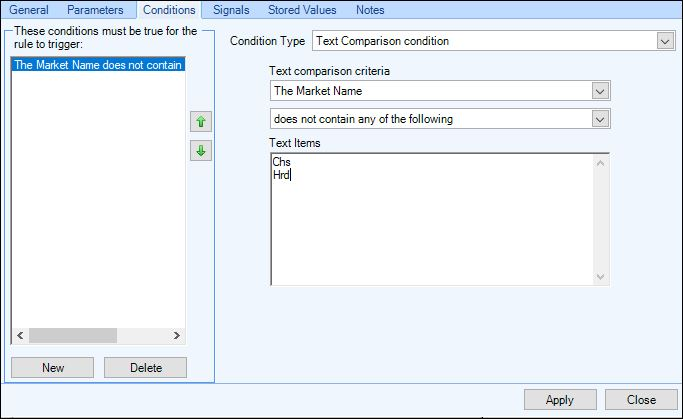Switch to the General tab
Screen dimensions: 683x419
click(x=29, y=10)
